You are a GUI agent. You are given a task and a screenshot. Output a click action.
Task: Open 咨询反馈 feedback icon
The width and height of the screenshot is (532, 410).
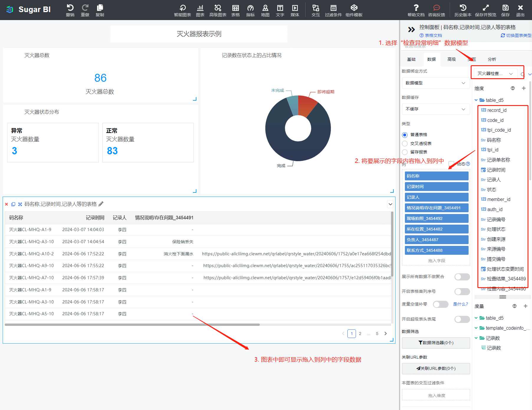pyautogui.click(x=436, y=8)
